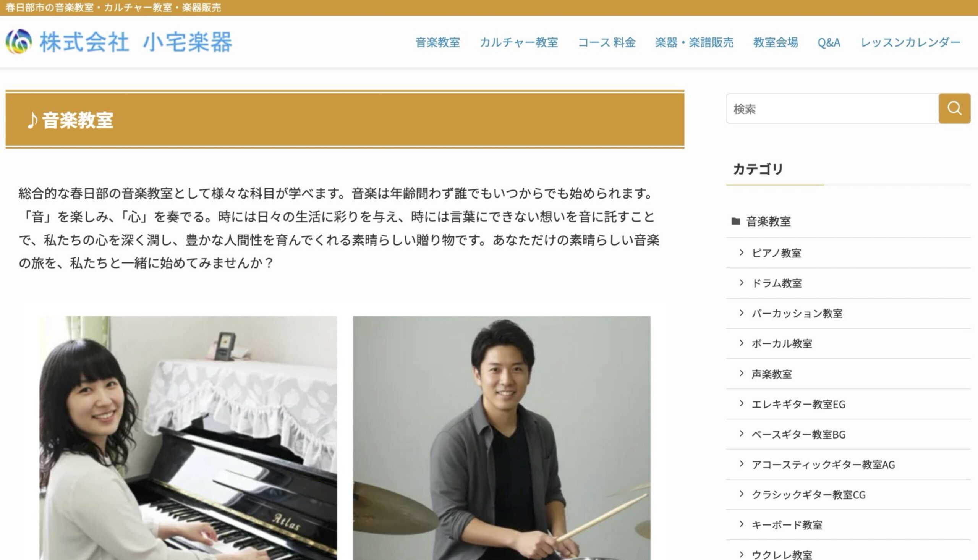Screen dimensions: 978x560
Task: Select エレキギター教室EG category link
Action: pos(798,404)
